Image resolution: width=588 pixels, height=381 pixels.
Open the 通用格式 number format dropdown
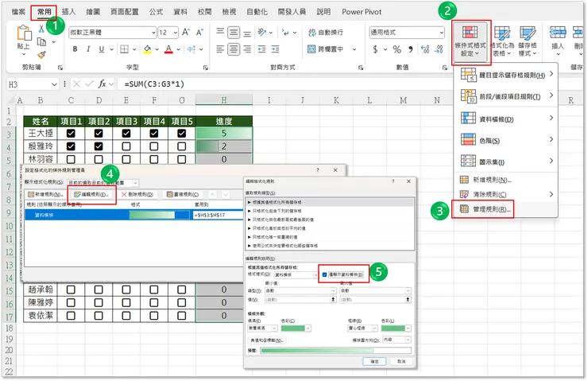pyautogui.click(x=441, y=33)
